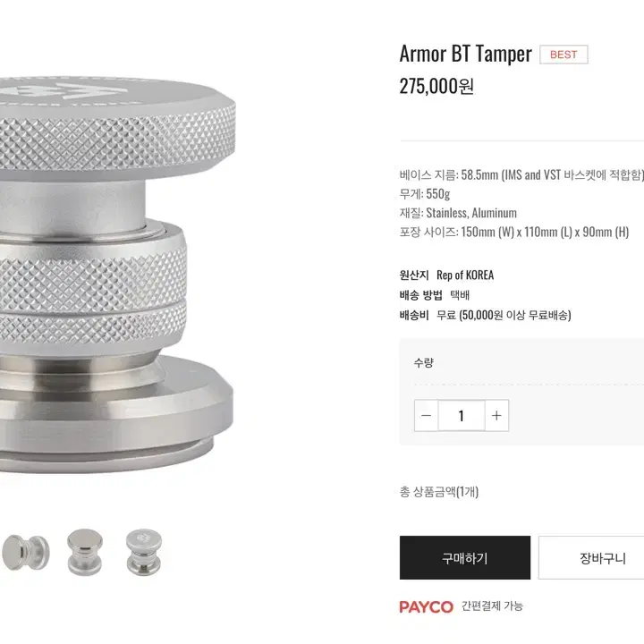
Task: Select the third thumbnail showing the top logo
Action: click(144, 552)
